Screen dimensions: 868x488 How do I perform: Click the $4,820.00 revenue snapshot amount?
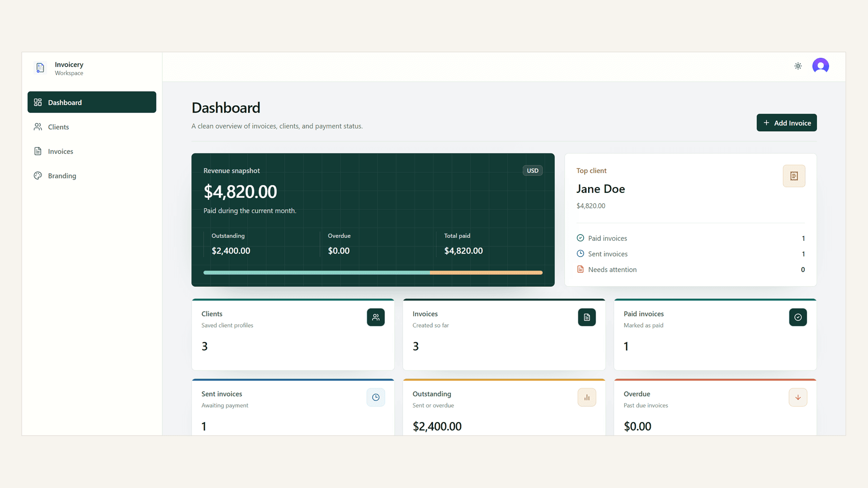[x=240, y=192]
